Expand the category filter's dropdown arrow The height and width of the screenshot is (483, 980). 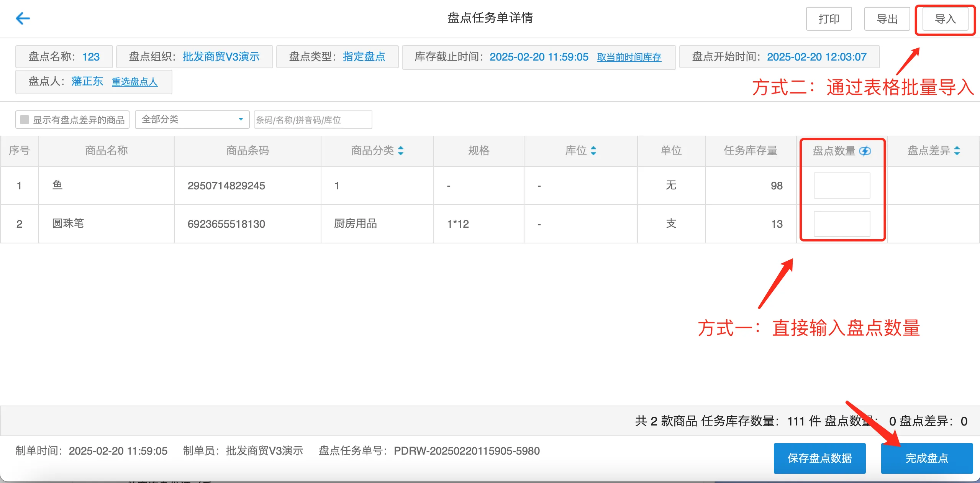tap(241, 119)
